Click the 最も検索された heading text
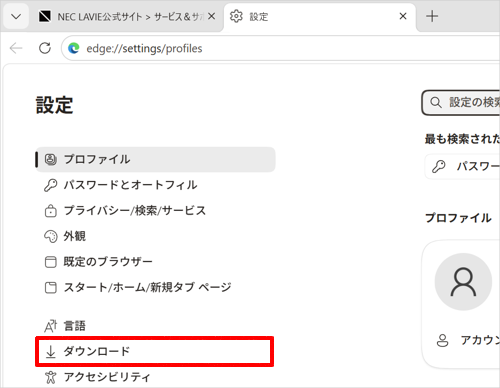Viewport: 500px width, 388px height. pos(462,139)
